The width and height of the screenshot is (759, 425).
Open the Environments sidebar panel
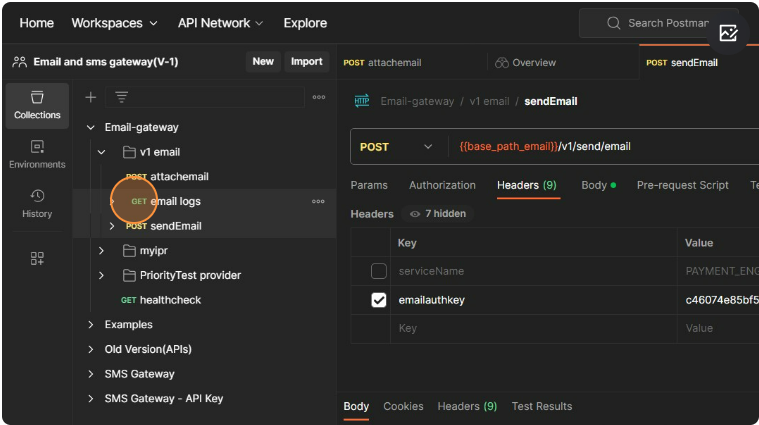tap(37, 154)
